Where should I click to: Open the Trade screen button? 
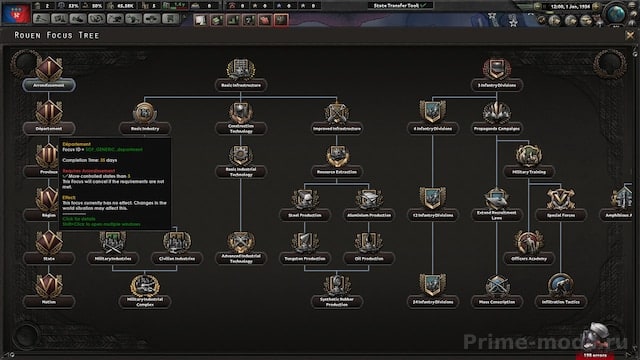97,19
